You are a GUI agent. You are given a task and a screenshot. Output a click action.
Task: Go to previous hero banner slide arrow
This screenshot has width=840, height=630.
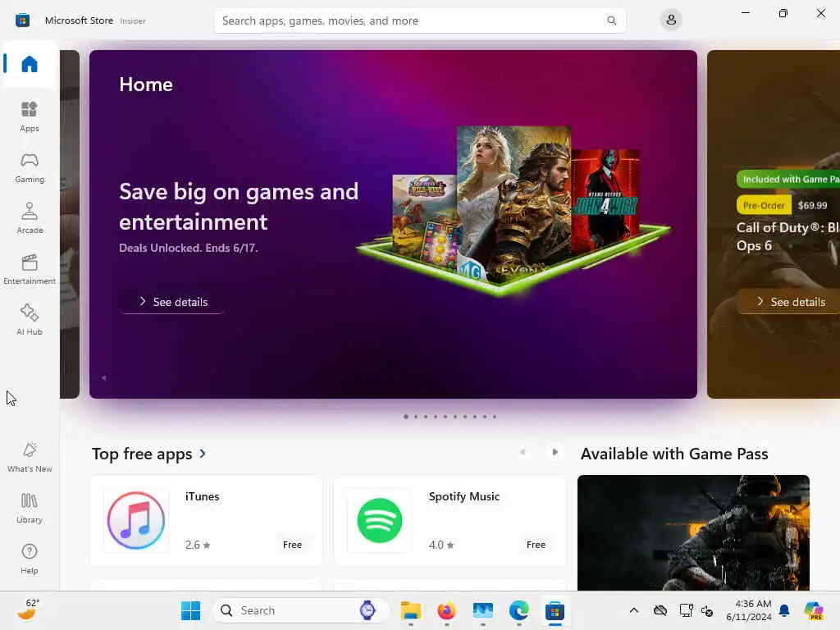pos(104,378)
